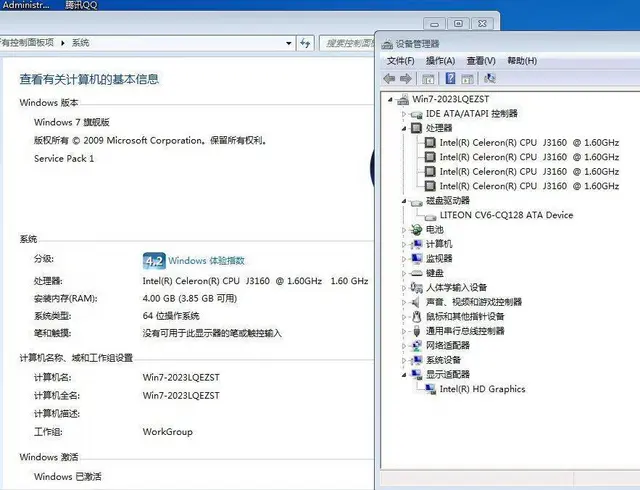Open the 文件(F) menu
Viewport: 640px width, 490px height.
[400, 61]
